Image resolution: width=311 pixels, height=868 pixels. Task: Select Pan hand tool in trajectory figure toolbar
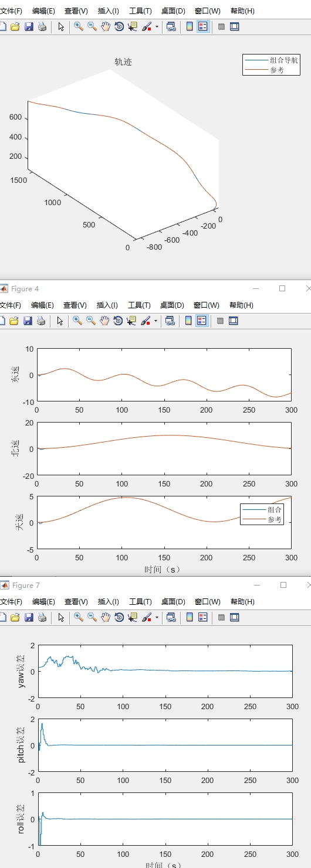[x=105, y=26]
